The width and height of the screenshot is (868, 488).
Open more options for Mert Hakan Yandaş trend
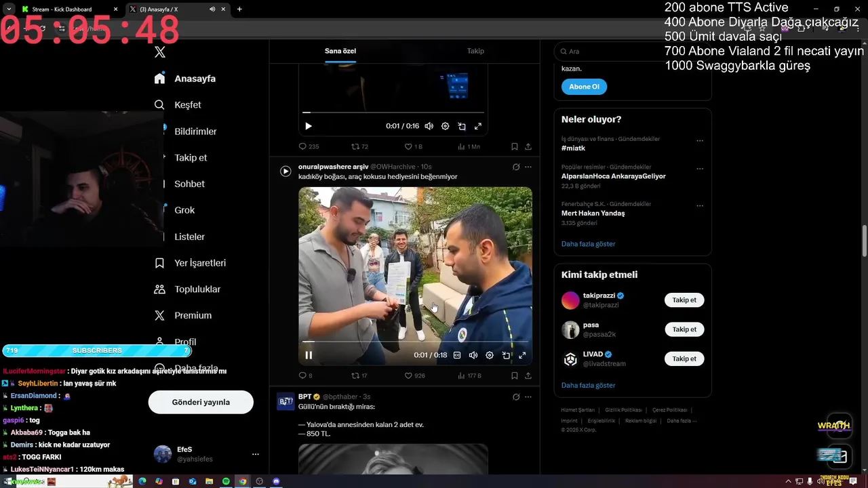pos(700,206)
